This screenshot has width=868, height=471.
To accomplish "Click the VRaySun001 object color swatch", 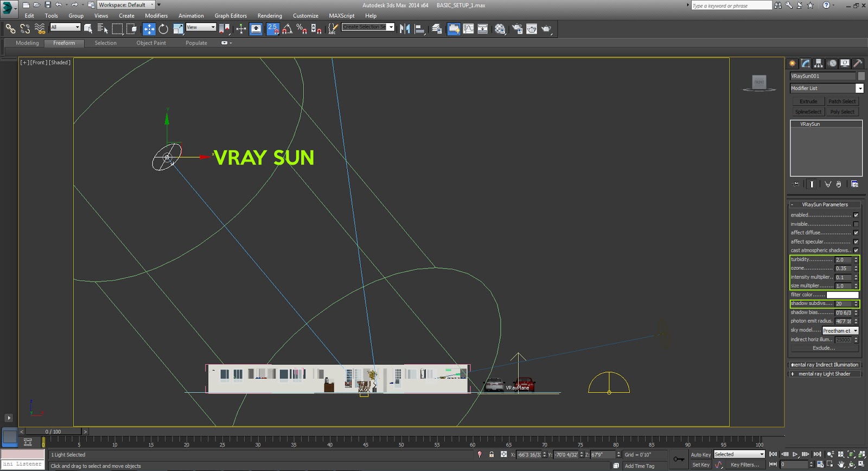I will coord(861,77).
